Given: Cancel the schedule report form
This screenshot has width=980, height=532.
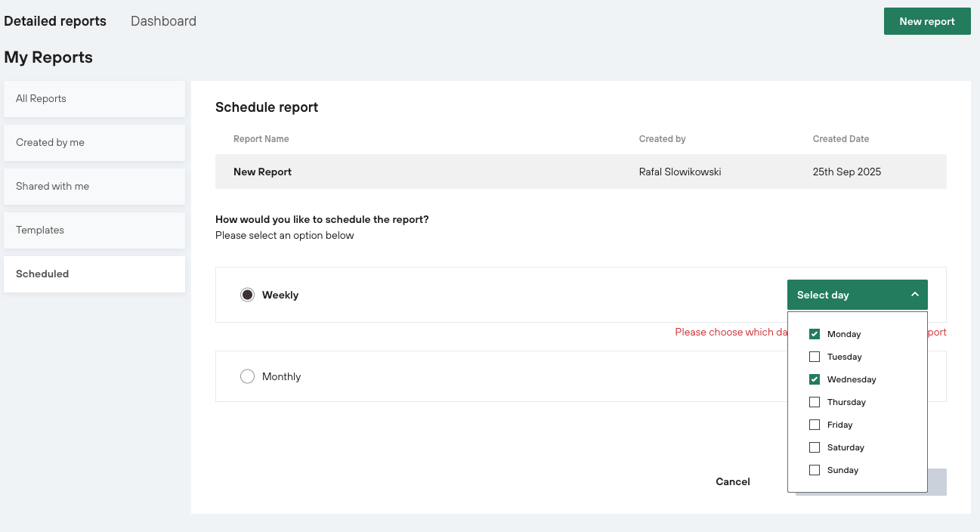Looking at the screenshot, I should click(732, 481).
